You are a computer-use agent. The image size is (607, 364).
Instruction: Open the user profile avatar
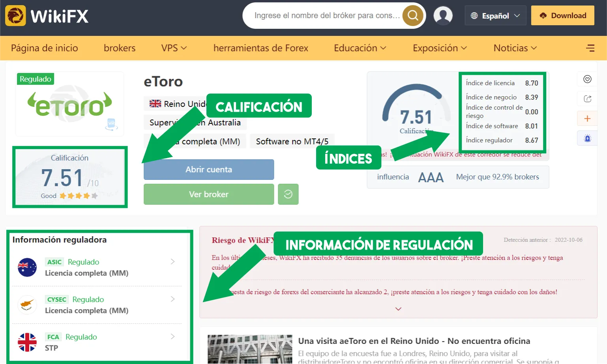point(443,16)
